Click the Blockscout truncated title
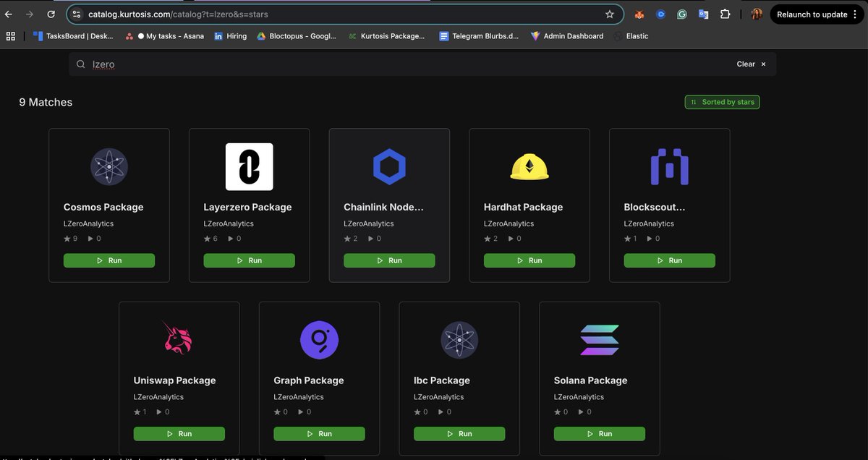Screen dimensions: 868x460 [655, 207]
